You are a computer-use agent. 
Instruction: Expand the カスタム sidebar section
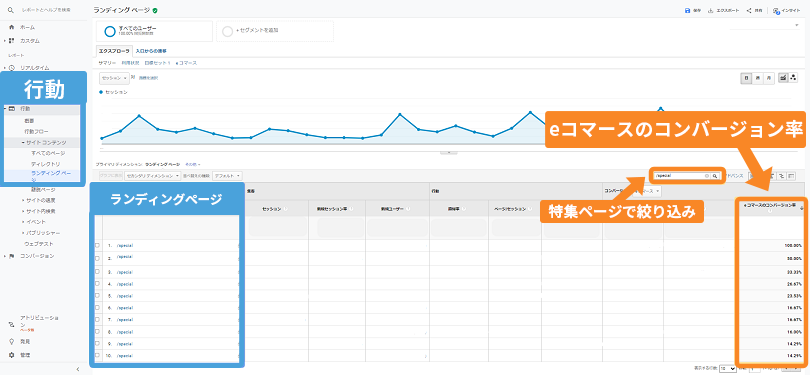(5, 41)
